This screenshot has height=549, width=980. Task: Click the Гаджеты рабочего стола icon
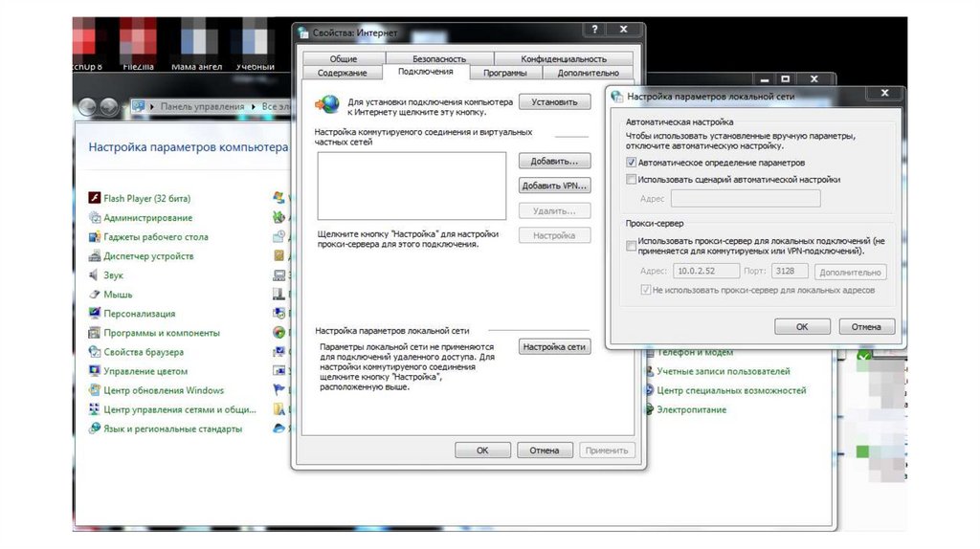[95, 236]
